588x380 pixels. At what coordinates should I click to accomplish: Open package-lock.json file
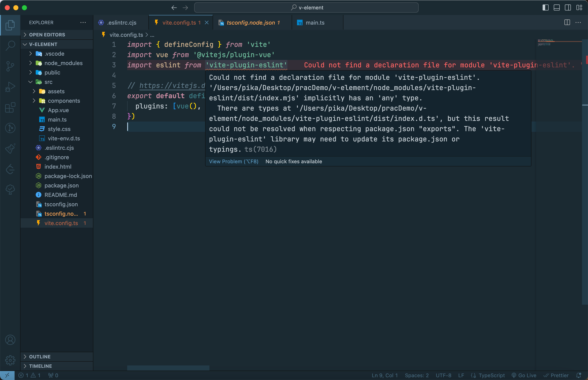coord(57,176)
